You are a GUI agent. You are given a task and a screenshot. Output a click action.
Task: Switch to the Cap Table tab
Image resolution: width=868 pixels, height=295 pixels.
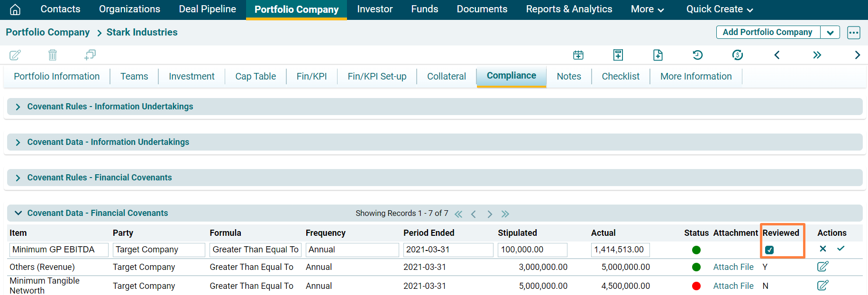256,77
